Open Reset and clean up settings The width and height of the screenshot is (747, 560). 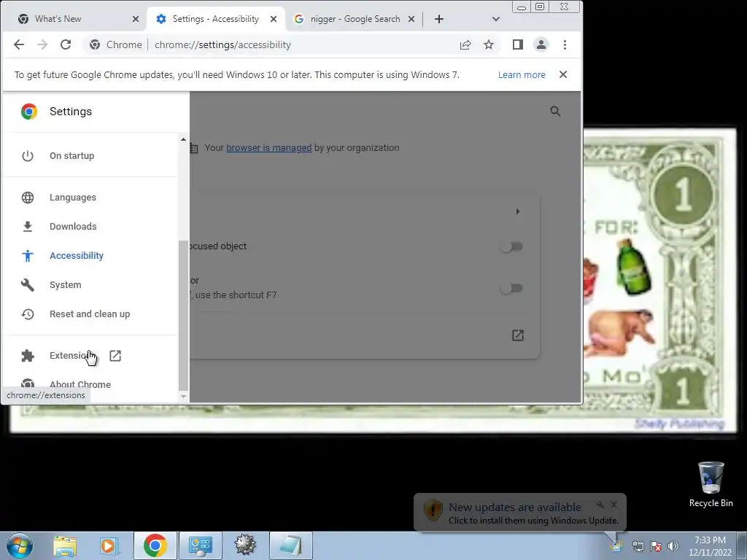(x=90, y=314)
